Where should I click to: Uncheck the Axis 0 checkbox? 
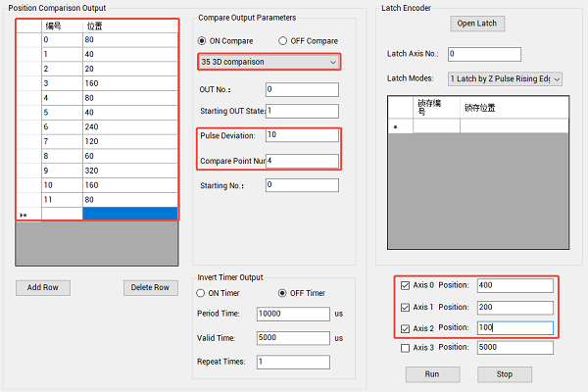pos(406,286)
